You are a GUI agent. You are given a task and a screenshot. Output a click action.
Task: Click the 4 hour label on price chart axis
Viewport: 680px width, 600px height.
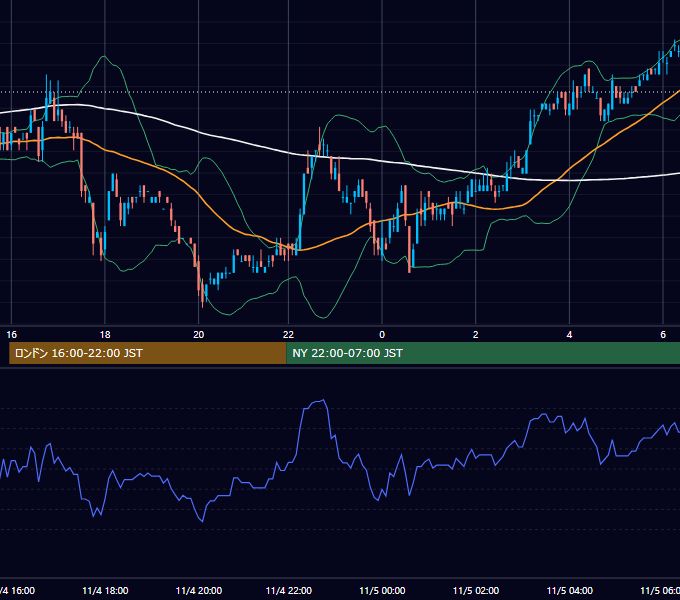[569, 335]
